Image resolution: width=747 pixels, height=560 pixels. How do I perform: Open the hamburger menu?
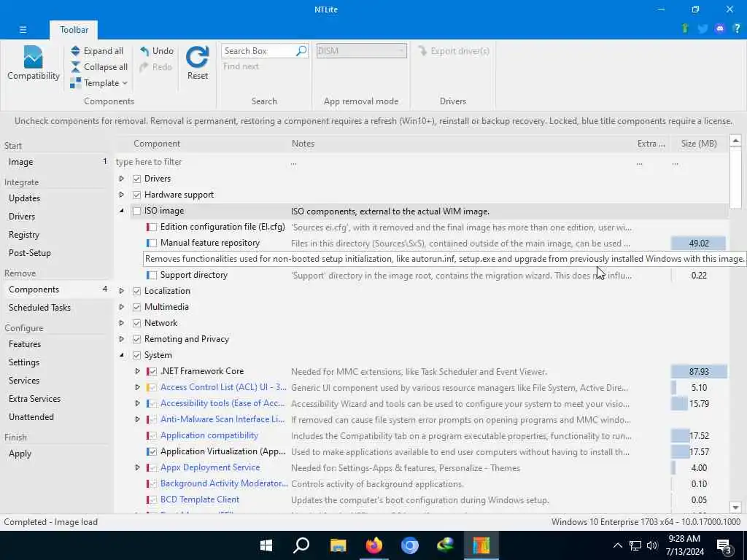[23, 29]
